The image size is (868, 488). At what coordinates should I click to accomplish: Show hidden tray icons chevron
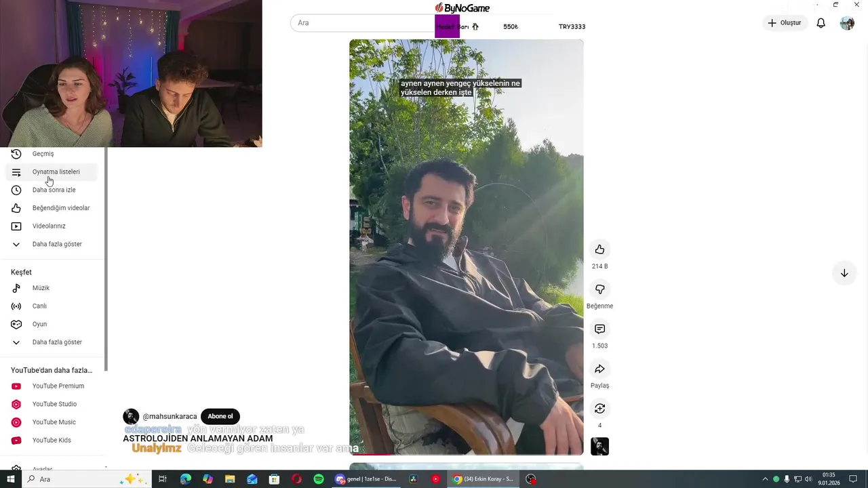(766, 479)
